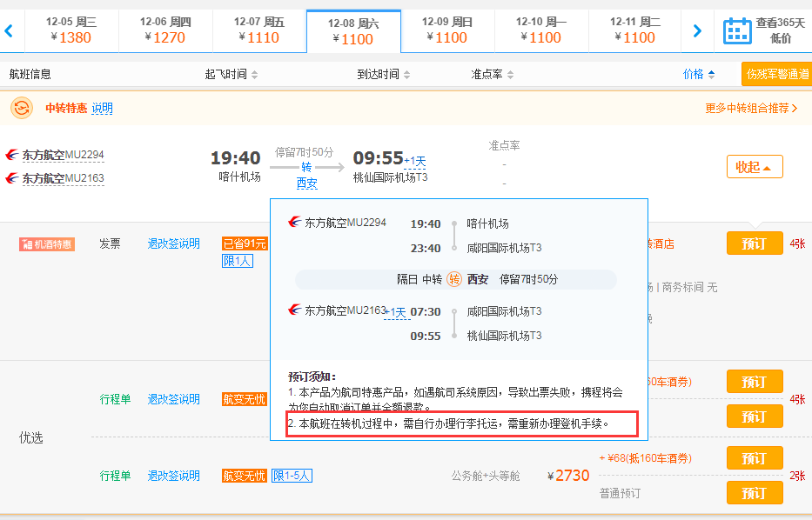812x520 pixels.
Task: Sort flights by price 价格
Action: click(699, 75)
